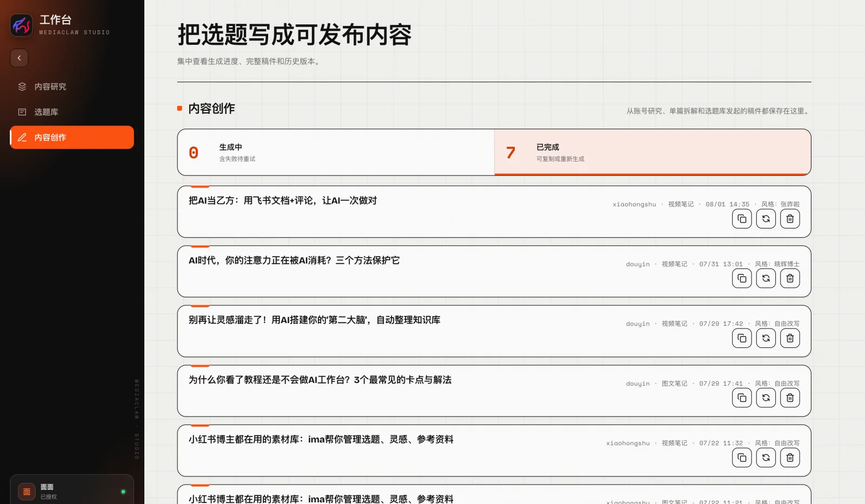Image resolution: width=865 pixels, height=504 pixels.
Task: Regenerate the 07/22 11:32 小红书博主 draft
Action: coord(766,458)
